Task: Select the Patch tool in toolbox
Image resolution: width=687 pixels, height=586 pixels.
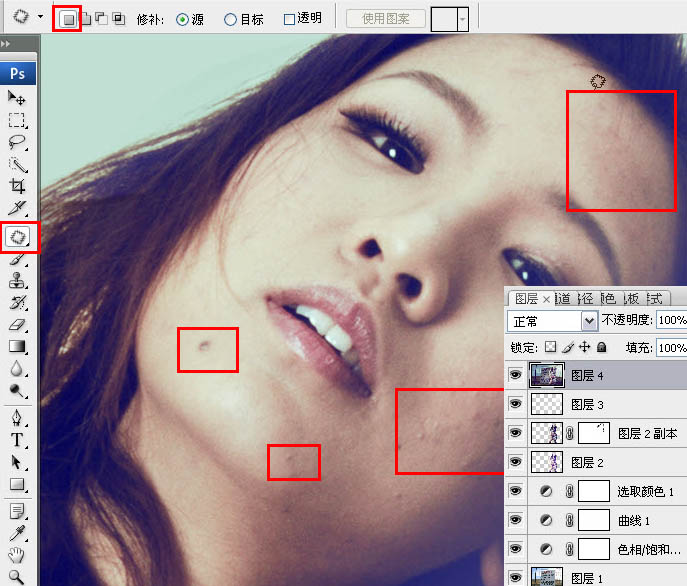Action: [18, 237]
